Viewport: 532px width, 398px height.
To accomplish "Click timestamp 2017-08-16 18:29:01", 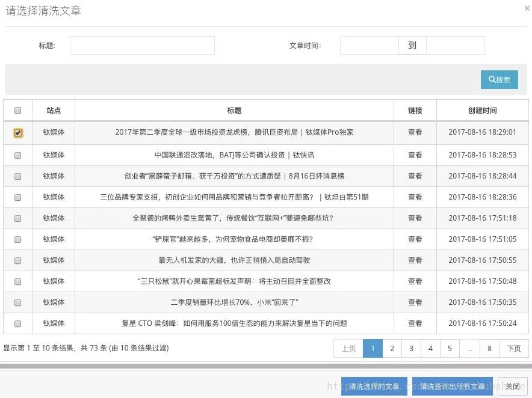I will 482,132.
